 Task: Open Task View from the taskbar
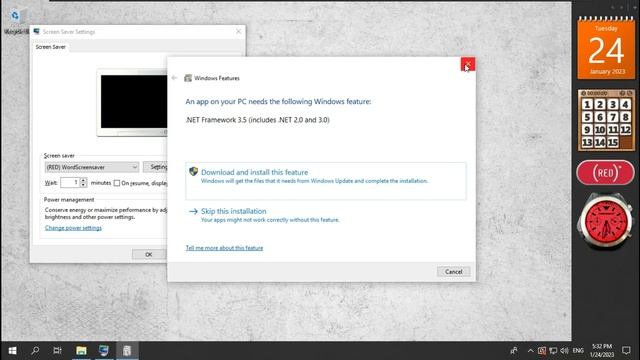point(58,351)
